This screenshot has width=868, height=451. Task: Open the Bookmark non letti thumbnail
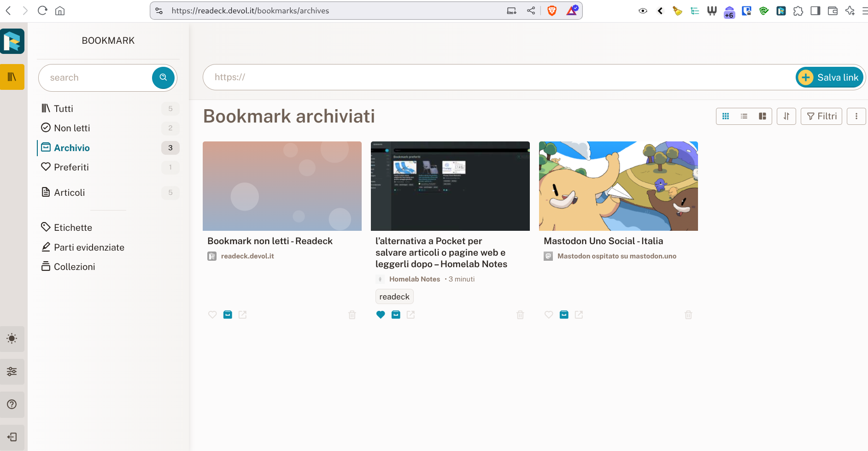pyautogui.click(x=282, y=186)
